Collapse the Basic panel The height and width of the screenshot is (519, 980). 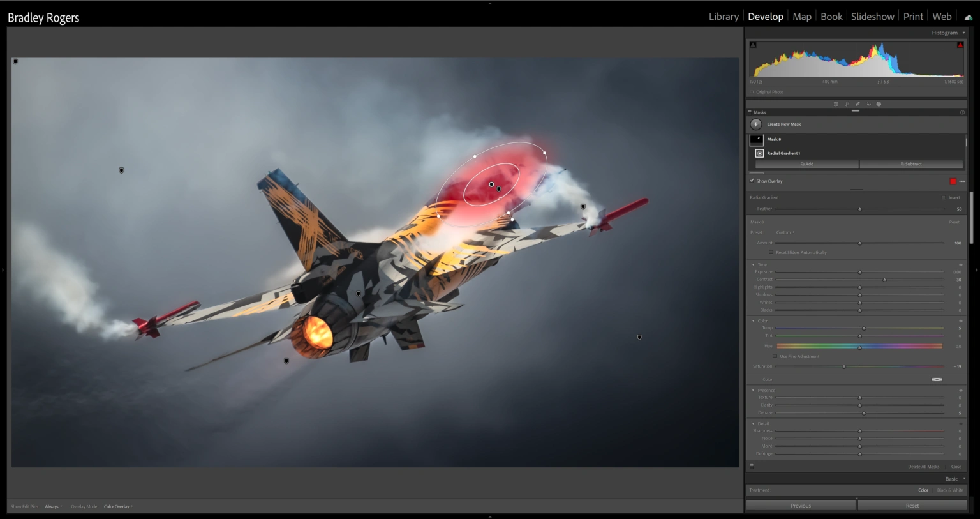[x=963, y=479]
